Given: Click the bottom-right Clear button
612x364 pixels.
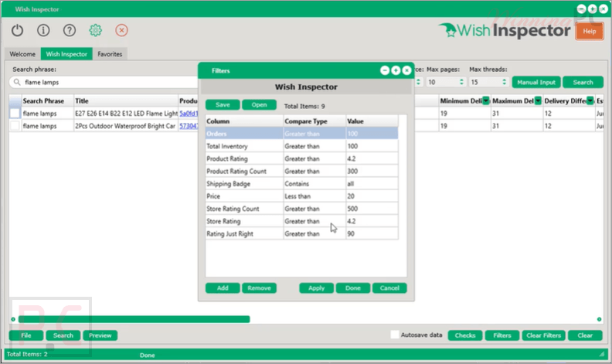Looking at the screenshot, I should [x=585, y=335].
